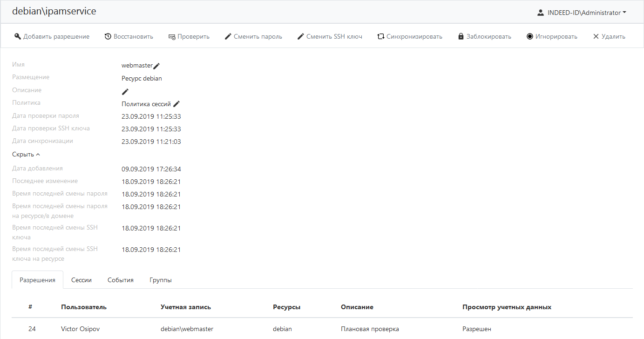Select the Разрешения tab

tap(37, 280)
